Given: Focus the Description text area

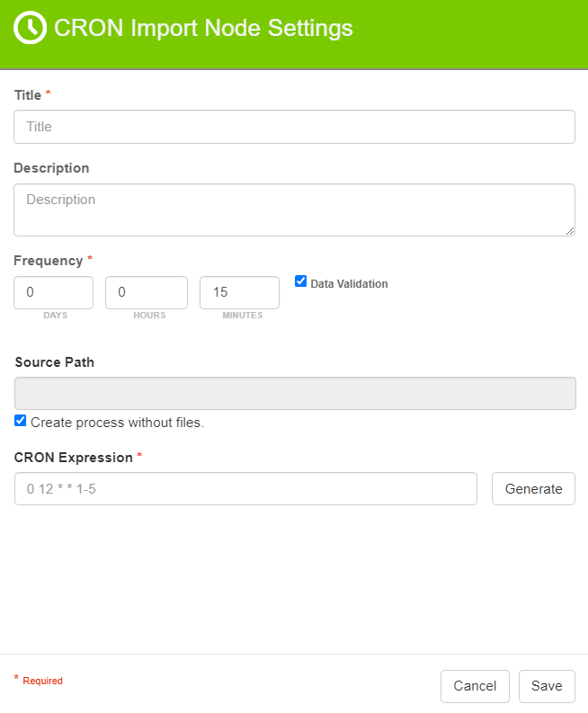Looking at the screenshot, I should (x=294, y=210).
